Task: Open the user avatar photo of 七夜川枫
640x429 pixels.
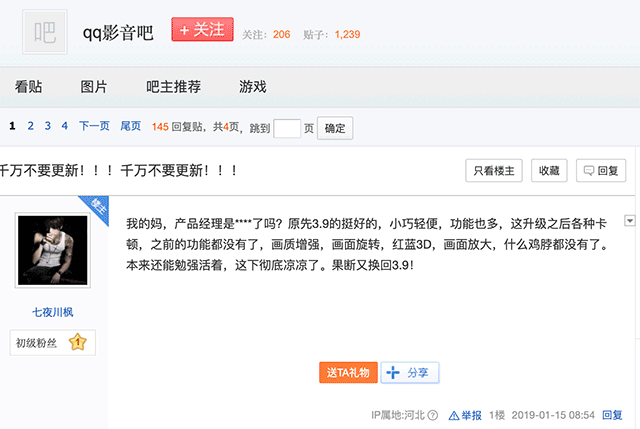Action: pyautogui.click(x=53, y=250)
